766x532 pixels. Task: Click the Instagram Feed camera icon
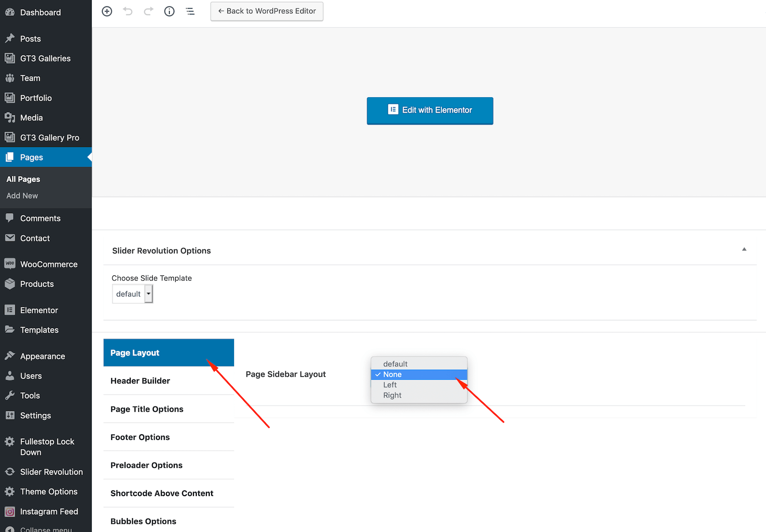point(10,511)
